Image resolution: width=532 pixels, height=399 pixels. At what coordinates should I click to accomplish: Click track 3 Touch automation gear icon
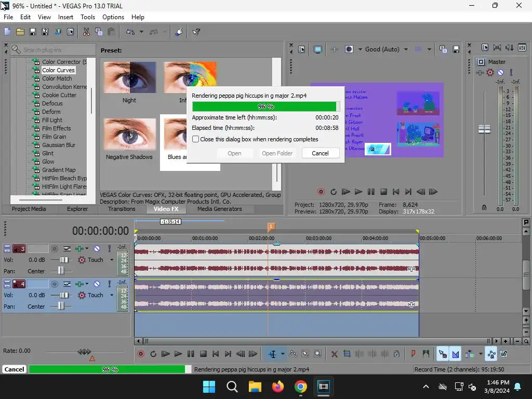point(82,260)
